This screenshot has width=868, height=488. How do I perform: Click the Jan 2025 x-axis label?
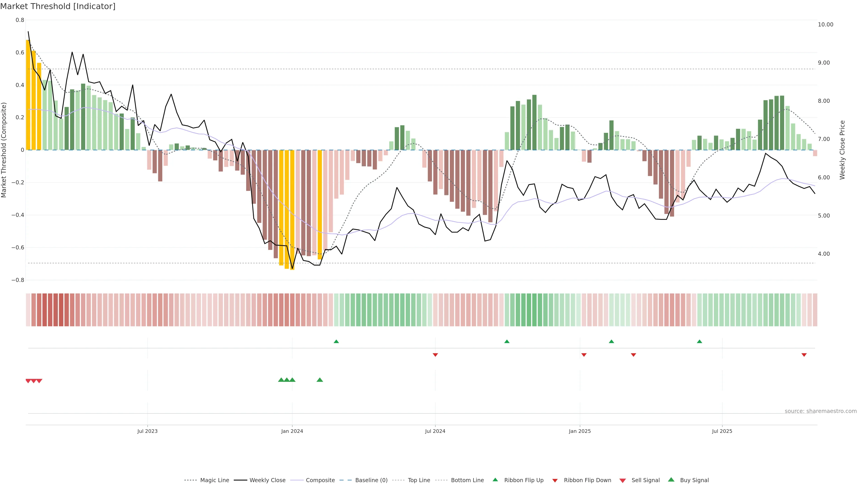pyautogui.click(x=580, y=431)
